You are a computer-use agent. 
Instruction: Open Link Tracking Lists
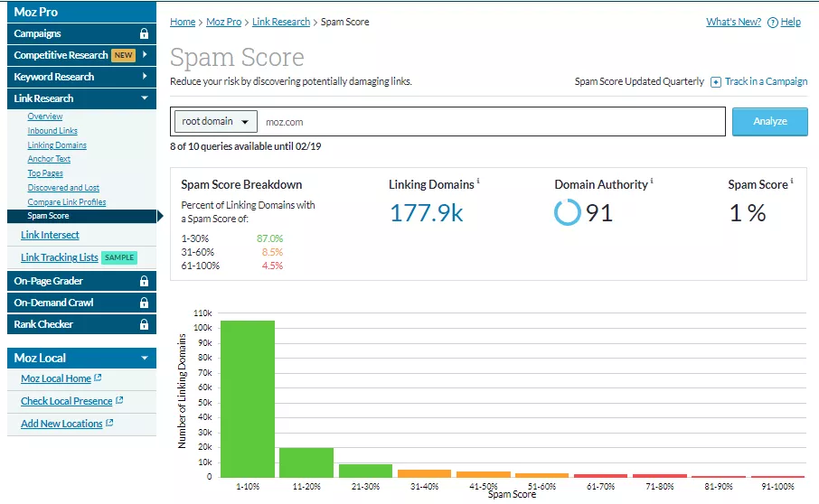(x=60, y=257)
